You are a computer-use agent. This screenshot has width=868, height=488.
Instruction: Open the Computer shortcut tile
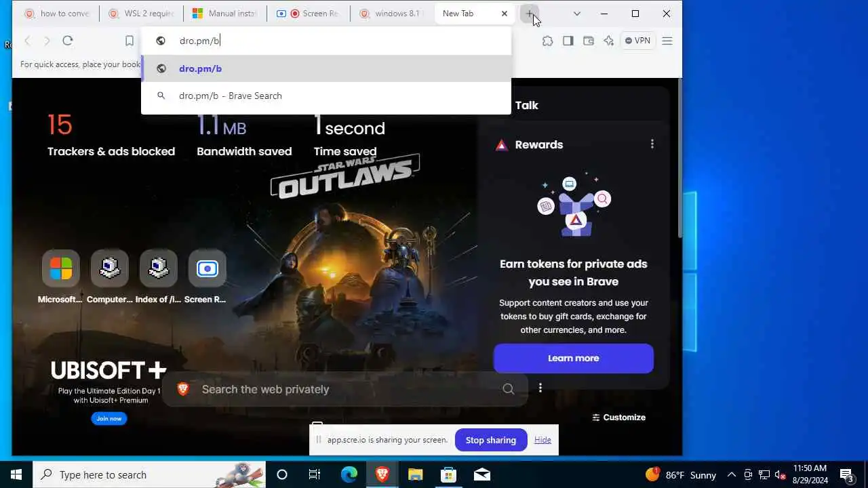point(110,277)
